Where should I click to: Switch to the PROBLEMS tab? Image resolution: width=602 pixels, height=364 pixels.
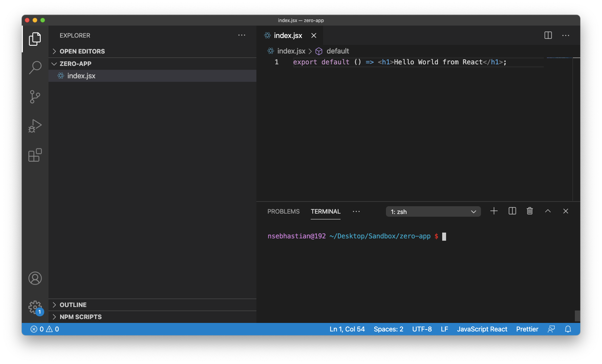(283, 211)
